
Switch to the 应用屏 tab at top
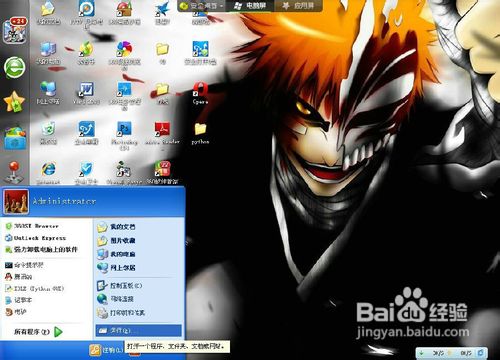(298, 6)
